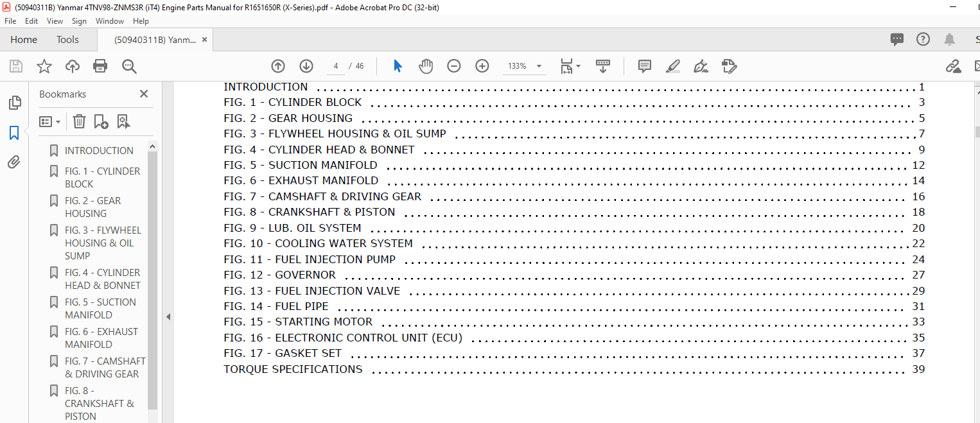The width and height of the screenshot is (980, 423).
Task: Open the View menu
Action: point(55,21)
